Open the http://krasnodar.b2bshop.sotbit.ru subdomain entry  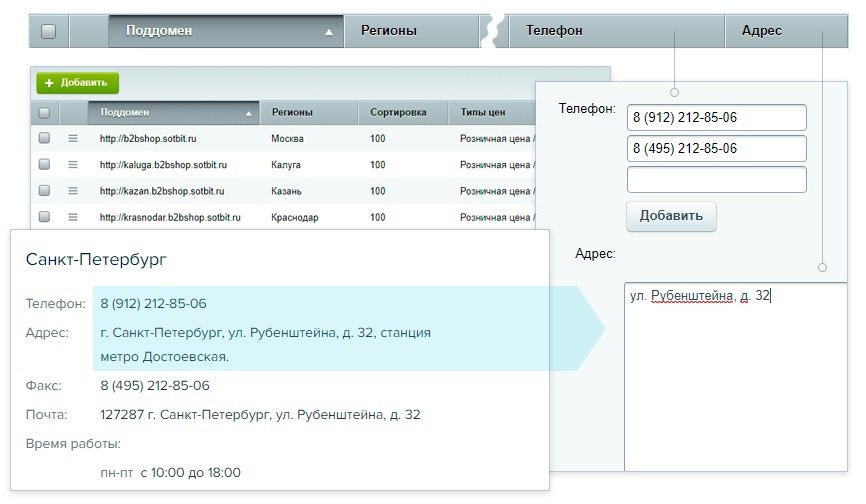[x=170, y=217]
